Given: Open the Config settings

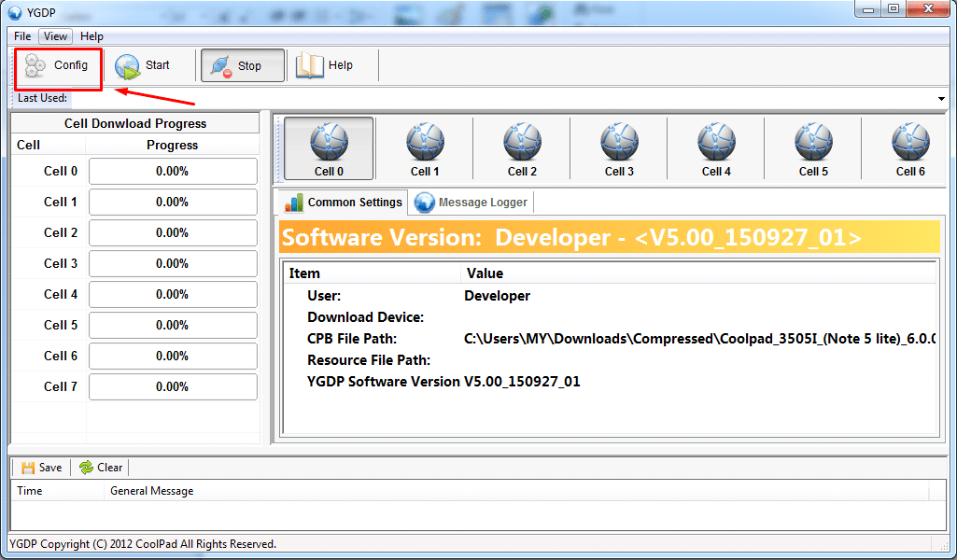Looking at the screenshot, I should (x=57, y=65).
